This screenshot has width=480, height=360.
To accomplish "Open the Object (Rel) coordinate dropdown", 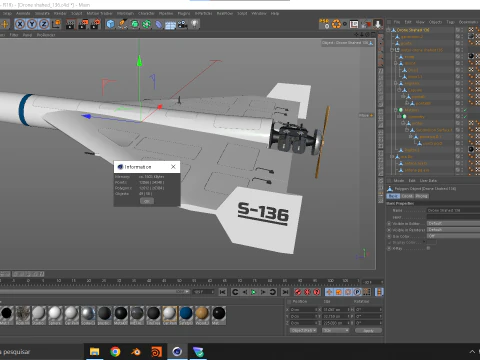I will pyautogui.click(x=303, y=330).
